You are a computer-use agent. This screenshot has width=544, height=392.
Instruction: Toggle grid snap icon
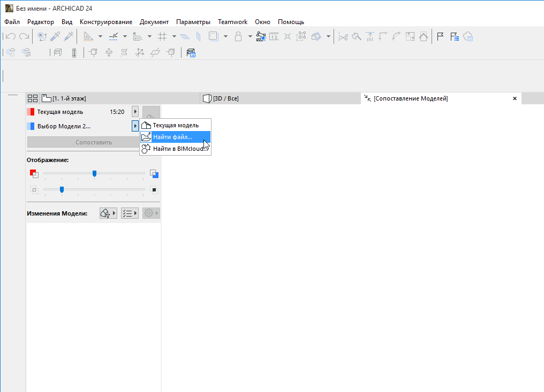coord(162,36)
